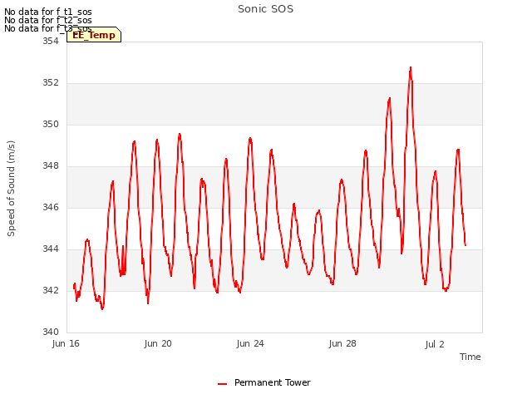Click the Jun 16 x-axis tick label
The height and width of the screenshot is (399, 532).
[66, 343]
